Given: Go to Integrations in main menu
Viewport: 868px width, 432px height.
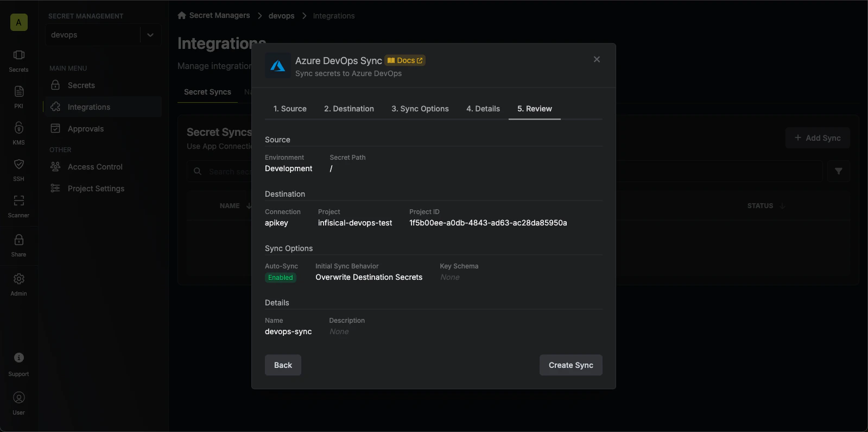Looking at the screenshot, I should coord(103,107).
